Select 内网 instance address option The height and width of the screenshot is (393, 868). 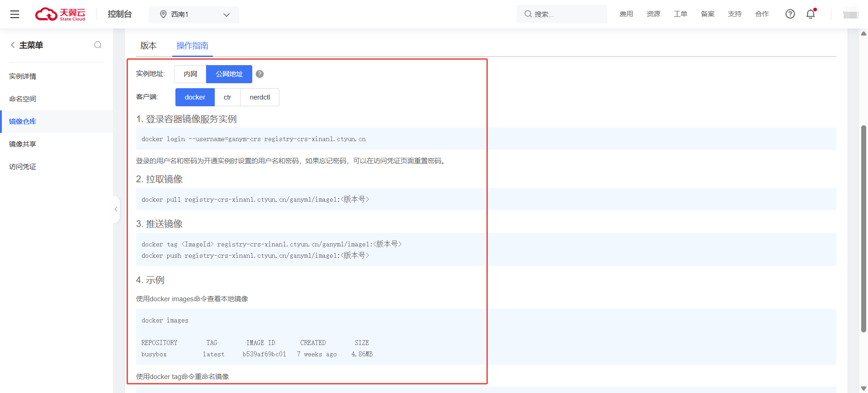190,74
